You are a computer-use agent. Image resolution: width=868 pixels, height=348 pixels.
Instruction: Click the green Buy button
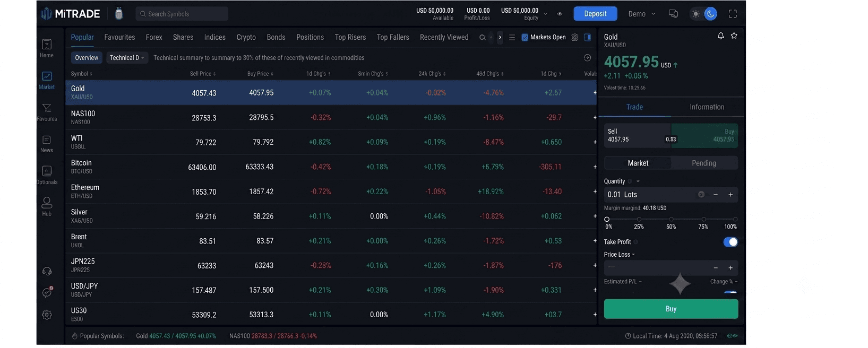point(671,309)
